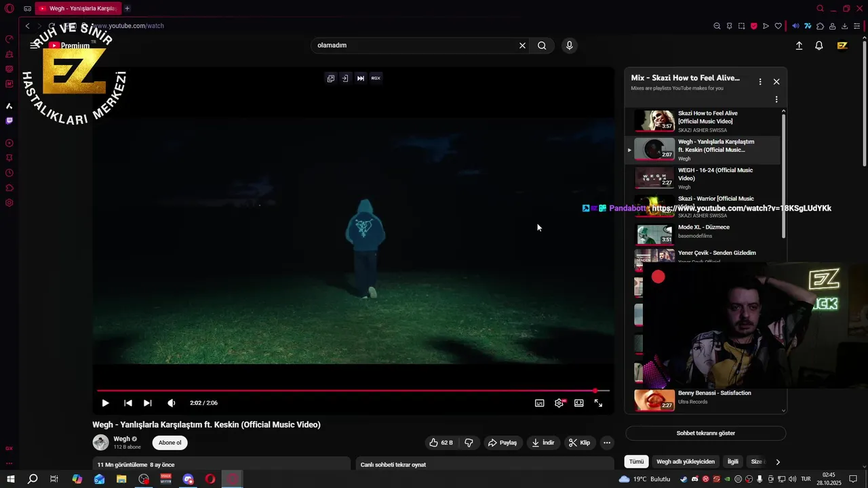Click Opera snapshot selection icon
This screenshot has width=868, height=488.
point(741,26)
